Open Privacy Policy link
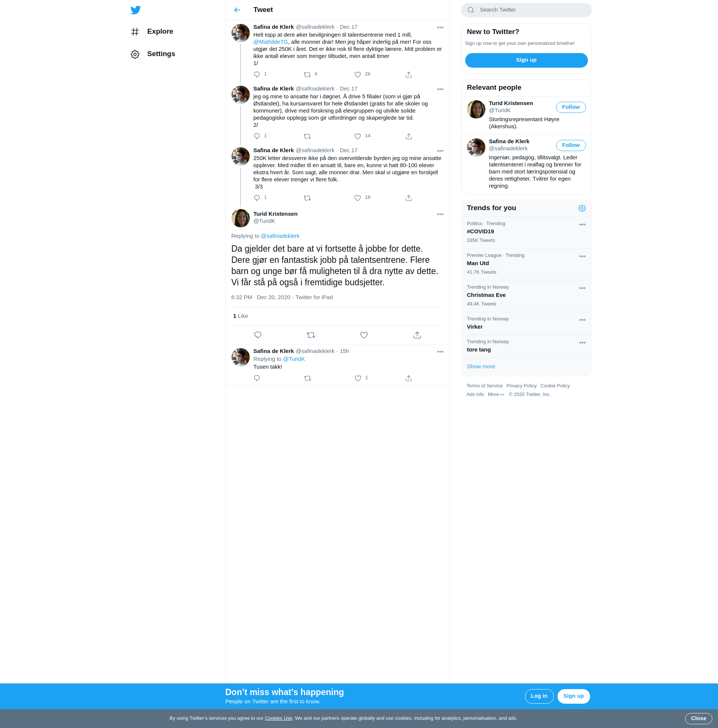The width and height of the screenshot is (718, 728). pos(521,386)
